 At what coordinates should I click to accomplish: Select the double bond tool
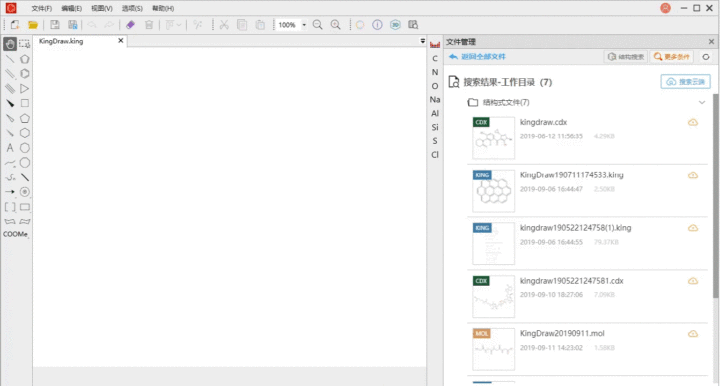click(x=10, y=73)
